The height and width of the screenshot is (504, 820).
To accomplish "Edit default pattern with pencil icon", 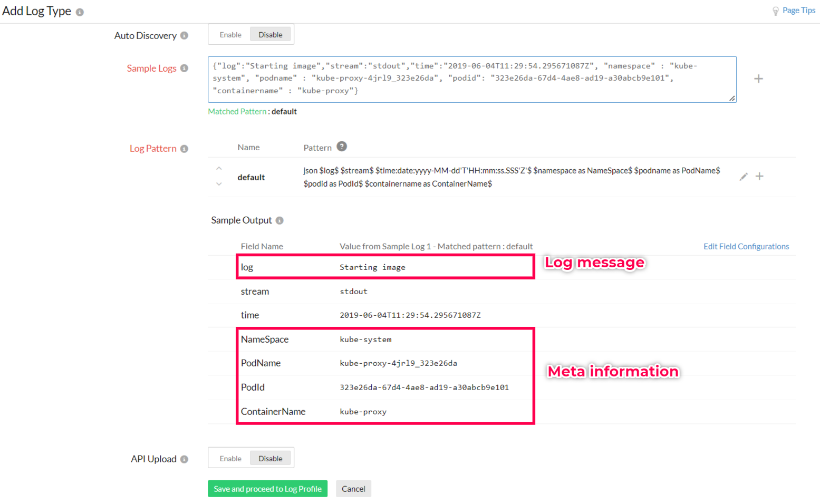I will pos(744,177).
